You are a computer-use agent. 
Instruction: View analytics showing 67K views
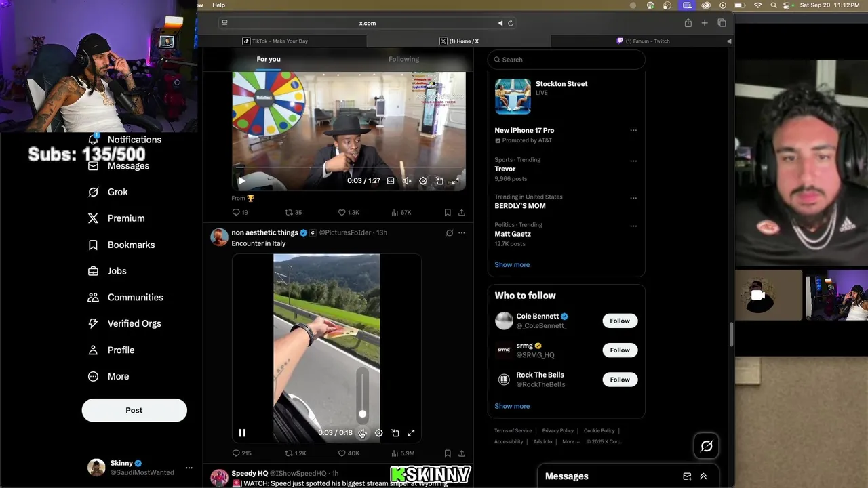click(x=401, y=212)
